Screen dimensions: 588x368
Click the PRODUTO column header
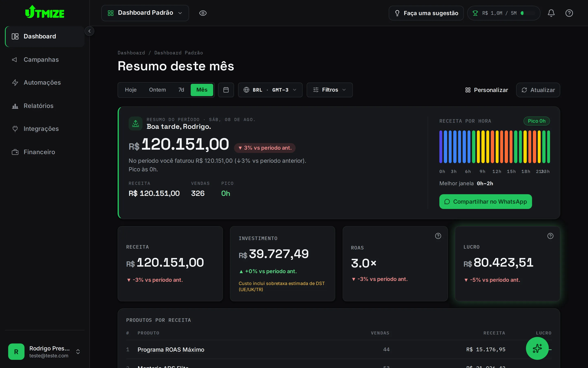(148, 333)
